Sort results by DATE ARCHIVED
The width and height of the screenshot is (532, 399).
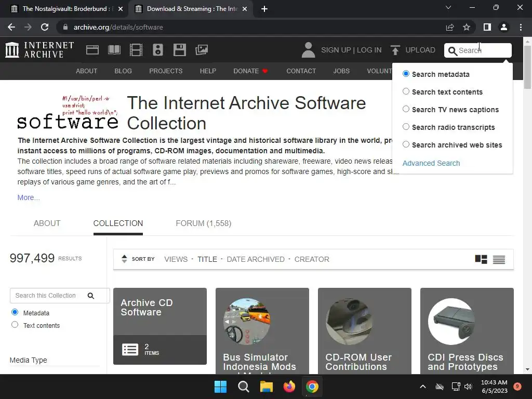256,259
